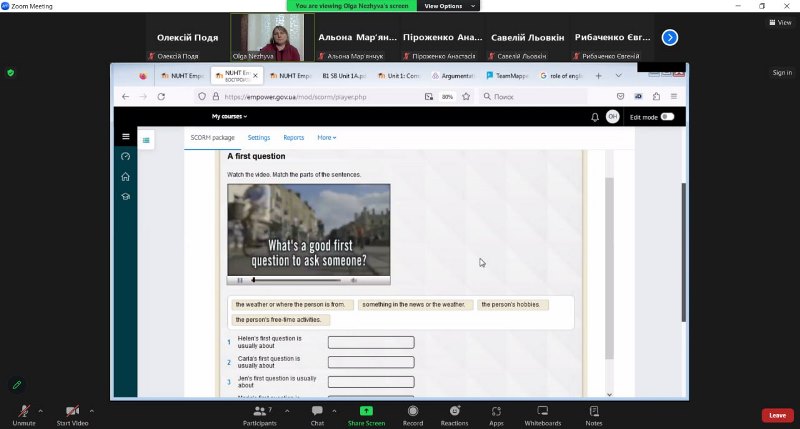Viewport: 800px width, 429px height.
Task: Click the Pocket save icon
Action: (x=620, y=96)
